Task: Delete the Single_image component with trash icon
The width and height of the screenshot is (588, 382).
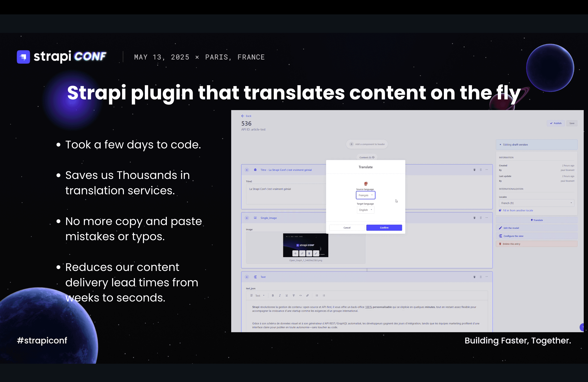Action: click(x=474, y=218)
